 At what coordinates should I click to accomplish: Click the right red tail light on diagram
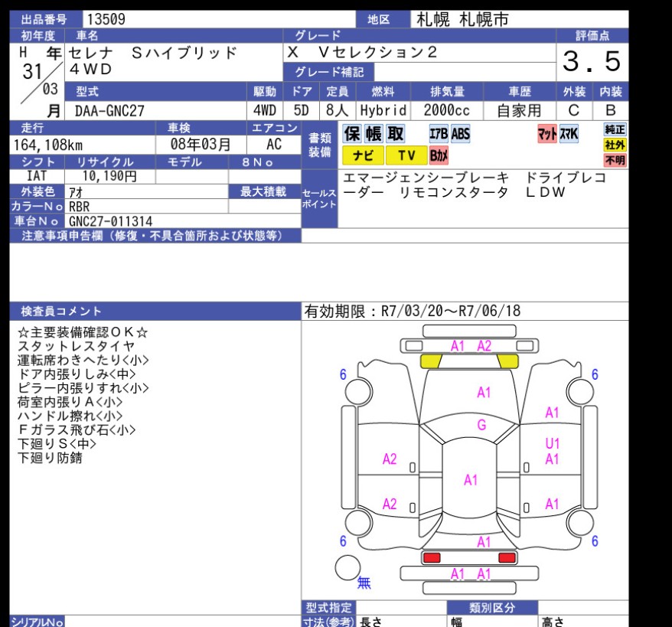507,557
